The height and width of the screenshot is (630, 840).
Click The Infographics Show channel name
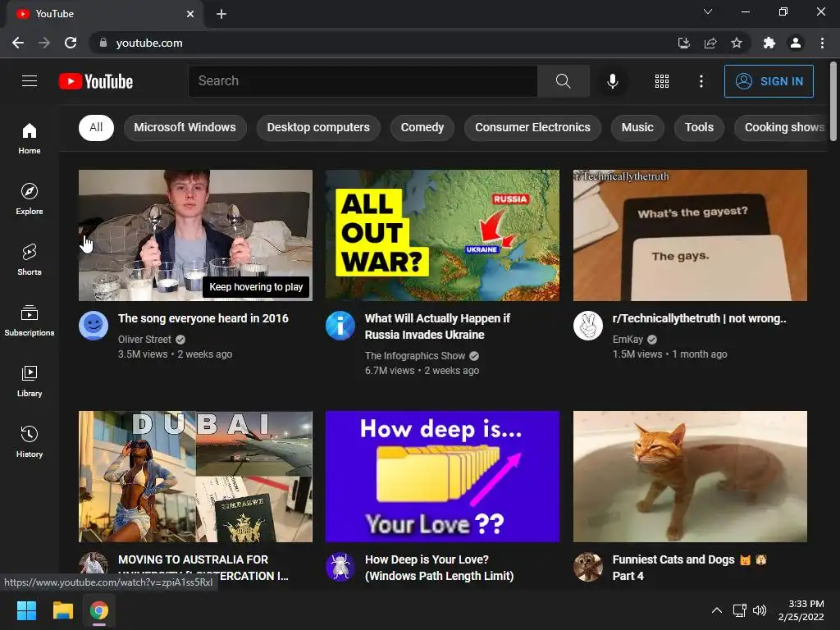(415, 356)
